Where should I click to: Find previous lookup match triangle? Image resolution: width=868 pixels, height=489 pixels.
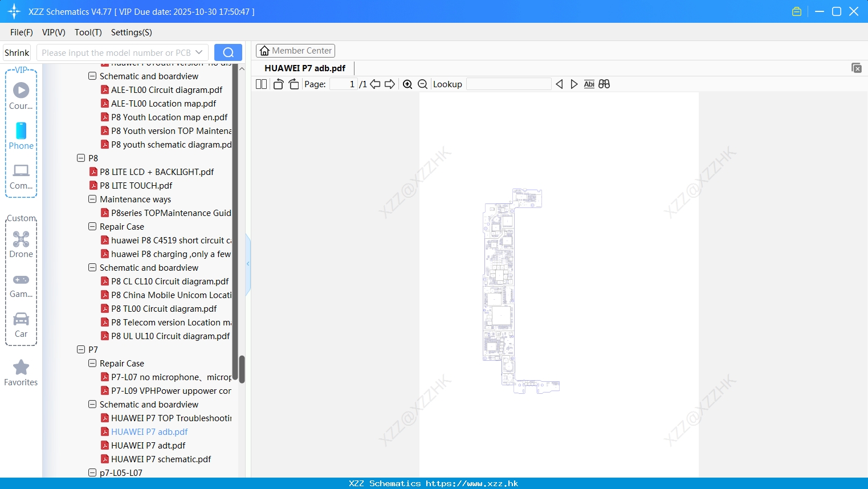pos(559,84)
